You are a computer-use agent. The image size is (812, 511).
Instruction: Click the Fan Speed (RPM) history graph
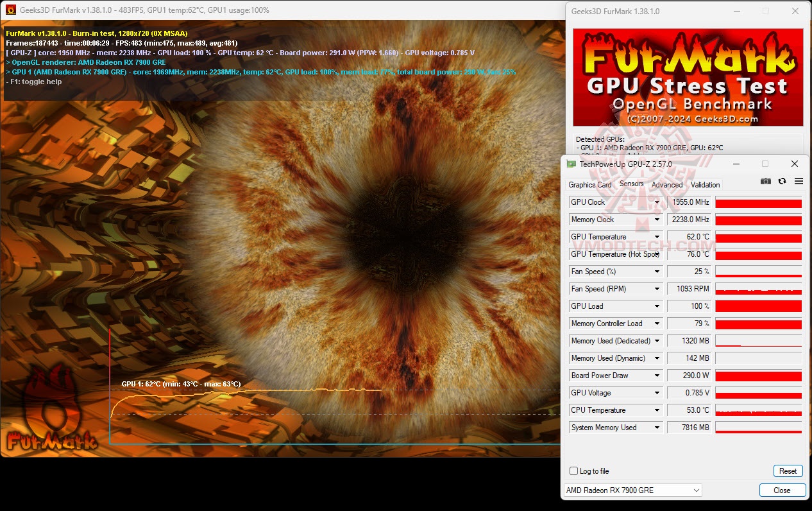[758, 289]
